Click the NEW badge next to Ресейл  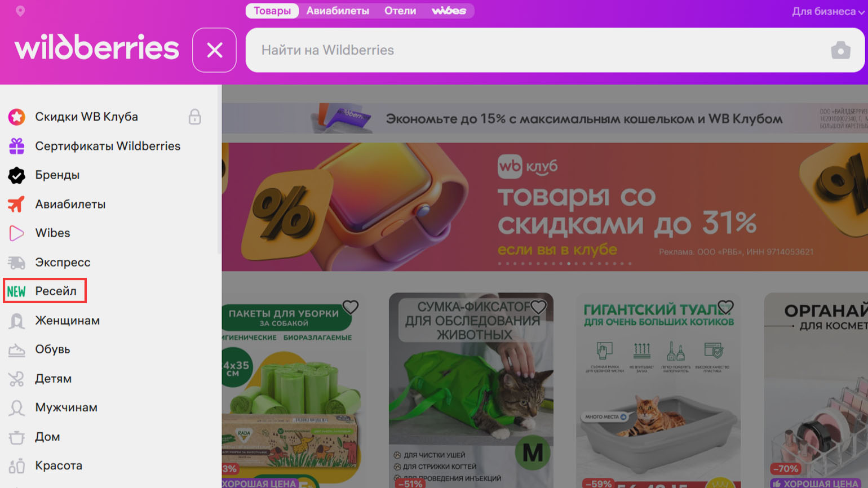tap(16, 291)
